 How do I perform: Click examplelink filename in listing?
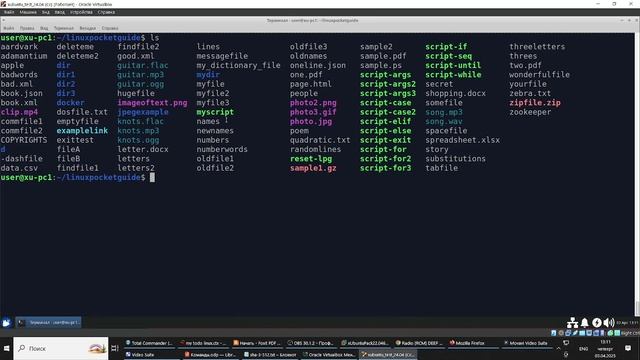[x=82, y=131]
